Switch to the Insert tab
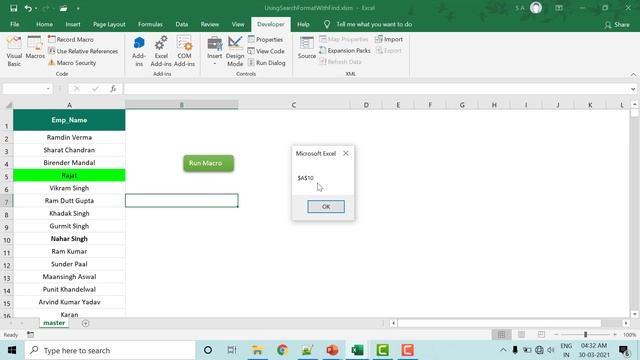 [73, 24]
